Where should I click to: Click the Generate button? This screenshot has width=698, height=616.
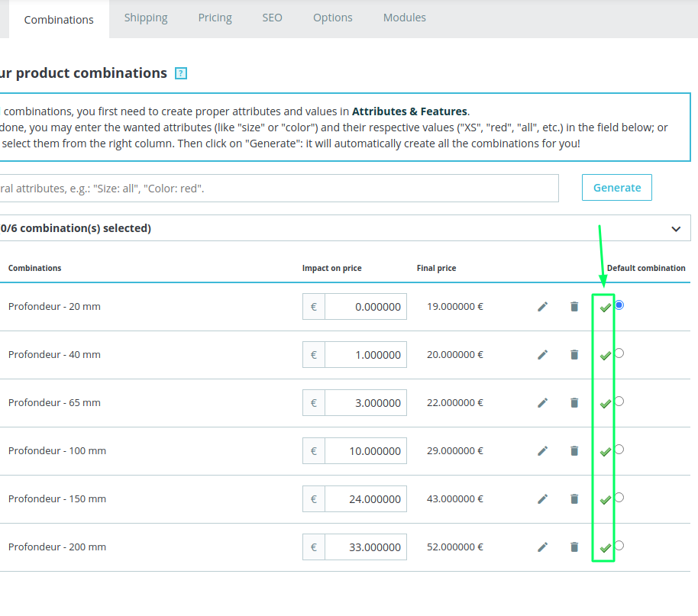(x=617, y=188)
